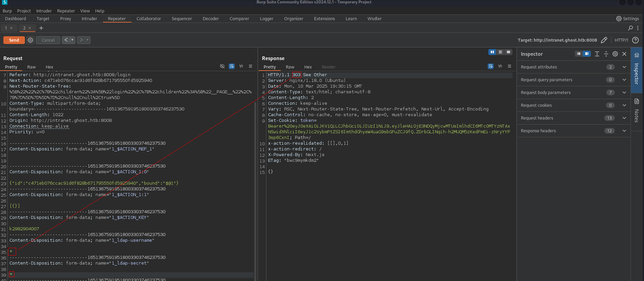This screenshot has height=281, width=644.
Task: Switch to the Proxy tab
Action: tap(66, 19)
